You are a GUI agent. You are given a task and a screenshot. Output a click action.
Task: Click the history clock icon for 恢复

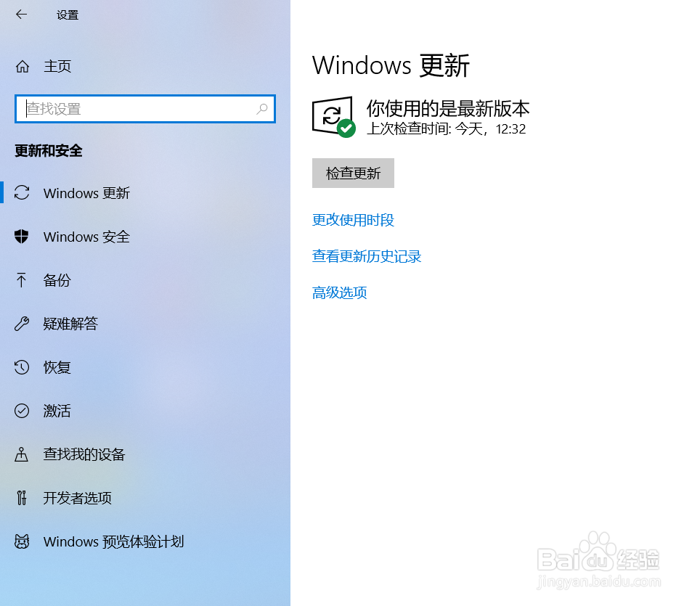point(22,367)
